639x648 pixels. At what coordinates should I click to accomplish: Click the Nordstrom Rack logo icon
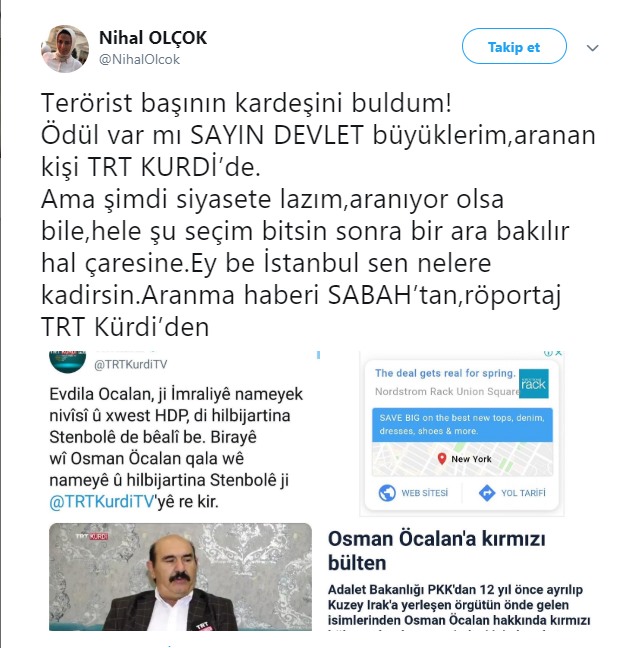pos(534,384)
